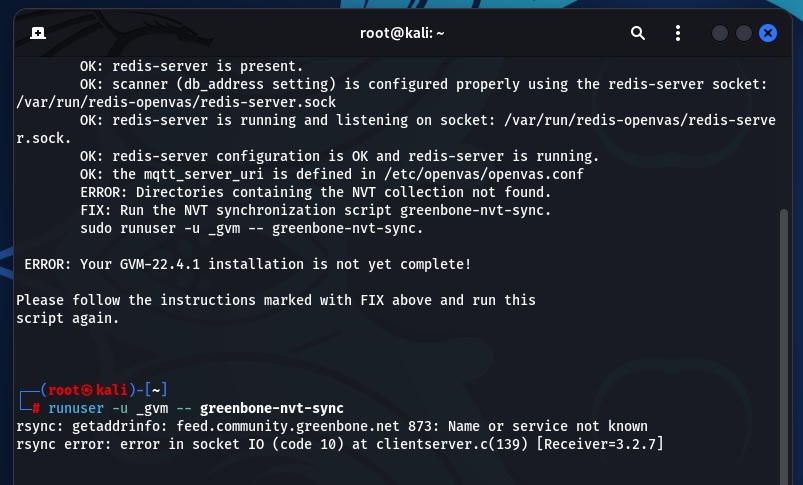Open the three-dot terminal menu
The image size is (803, 485).
coord(678,33)
